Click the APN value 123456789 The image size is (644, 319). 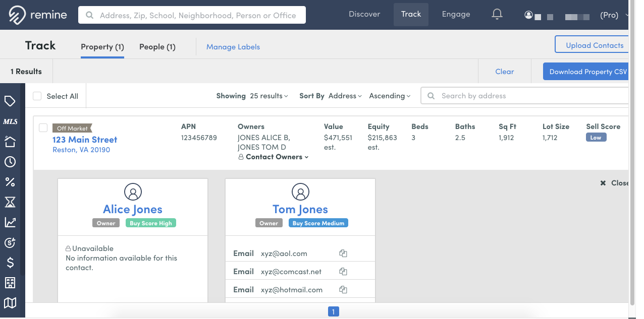199,138
